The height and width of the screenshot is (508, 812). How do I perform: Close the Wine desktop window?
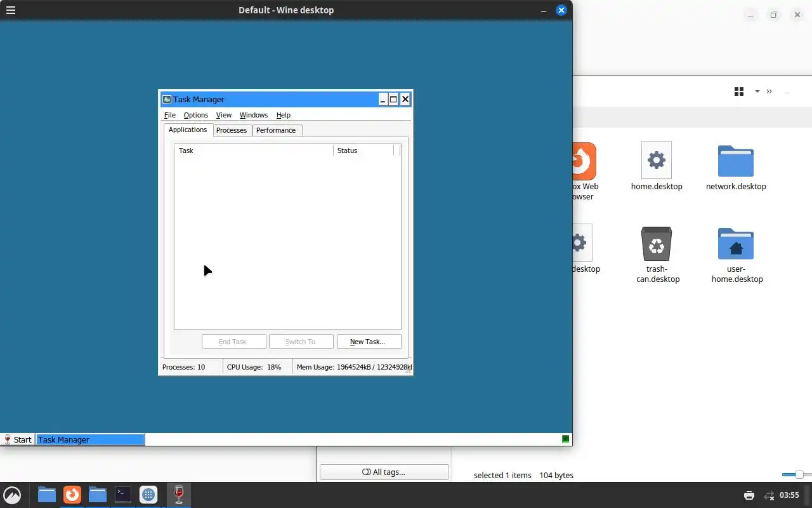coord(561,10)
